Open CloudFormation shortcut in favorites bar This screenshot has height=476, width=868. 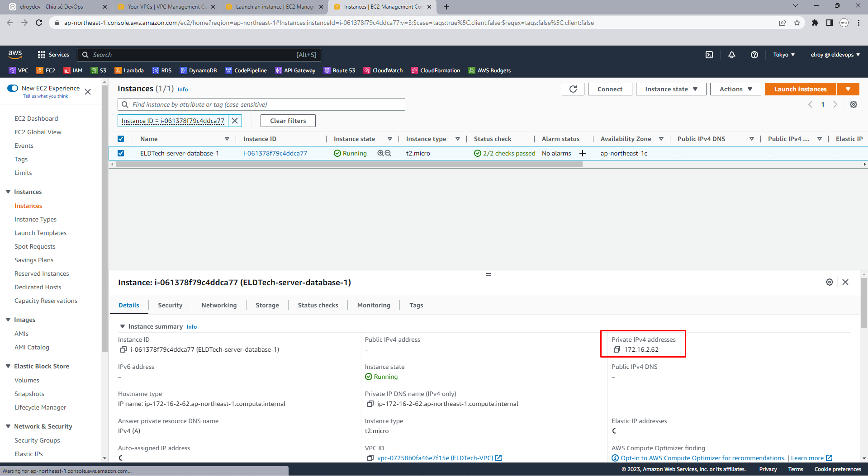(x=436, y=71)
